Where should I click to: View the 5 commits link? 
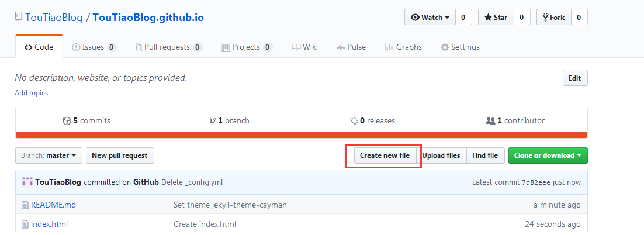86,121
